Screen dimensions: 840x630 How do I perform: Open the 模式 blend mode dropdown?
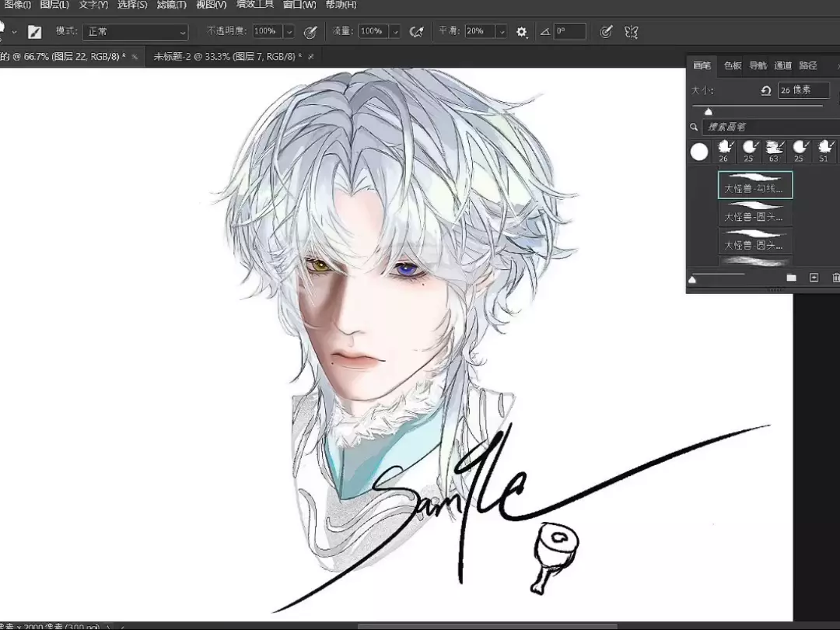[135, 32]
